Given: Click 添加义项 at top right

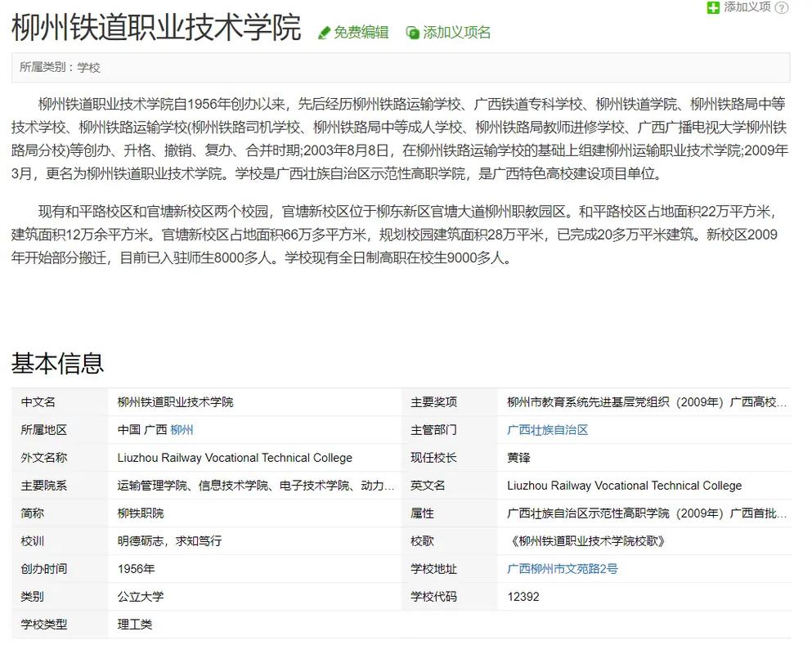Looking at the screenshot, I should point(747,7).
